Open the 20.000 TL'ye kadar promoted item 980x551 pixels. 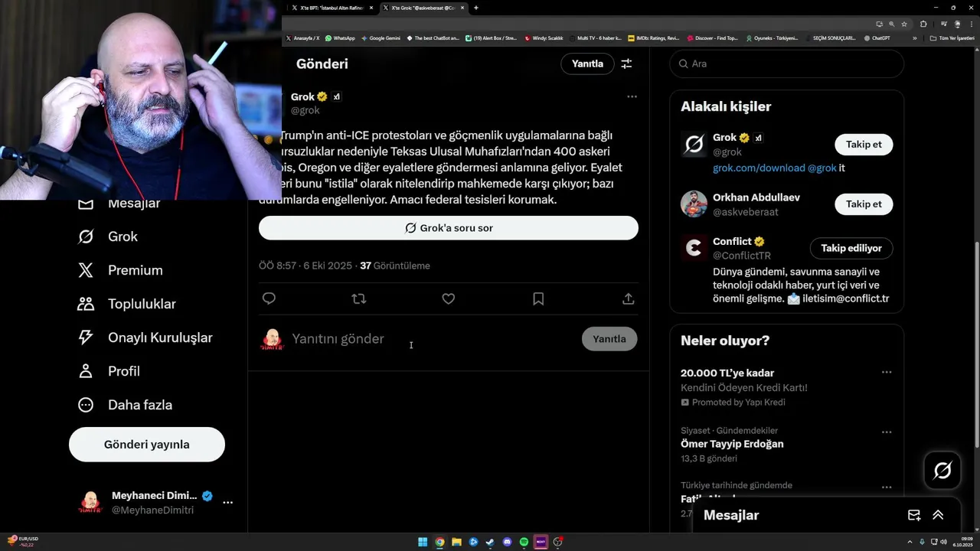click(x=727, y=373)
